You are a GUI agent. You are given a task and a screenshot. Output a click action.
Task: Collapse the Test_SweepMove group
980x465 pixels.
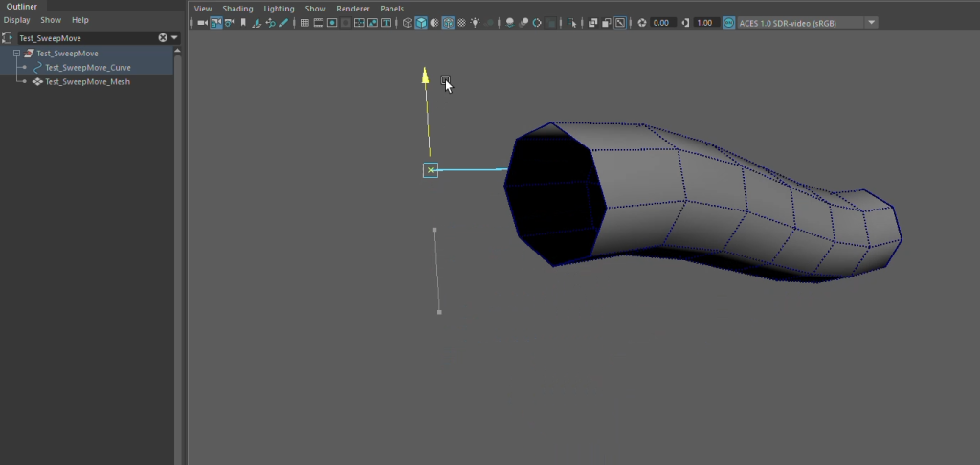tap(16, 54)
